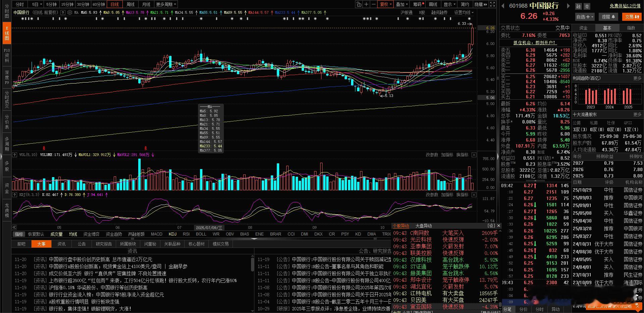Click 恢复默认 in indicator bar
644x313 pixels.
coord(36,234)
